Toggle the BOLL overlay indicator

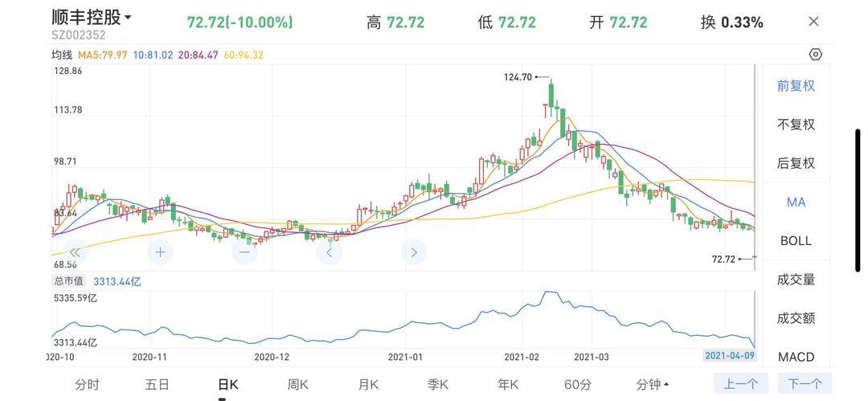(x=796, y=241)
